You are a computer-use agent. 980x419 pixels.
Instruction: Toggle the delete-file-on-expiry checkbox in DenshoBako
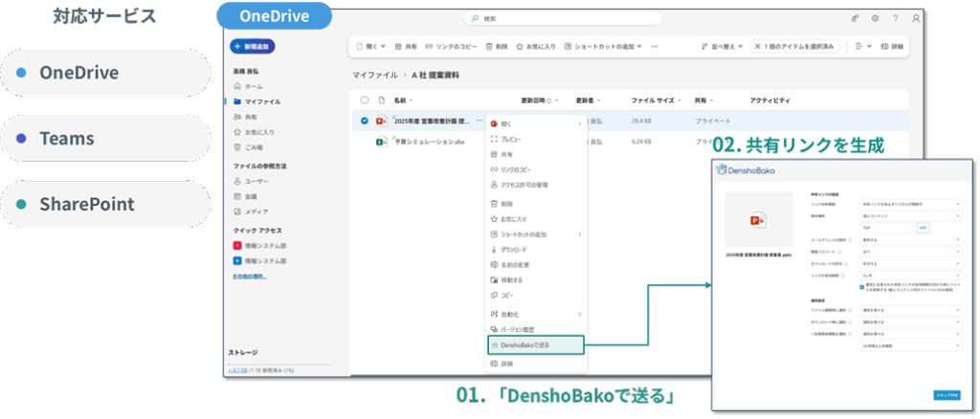[x=862, y=287]
